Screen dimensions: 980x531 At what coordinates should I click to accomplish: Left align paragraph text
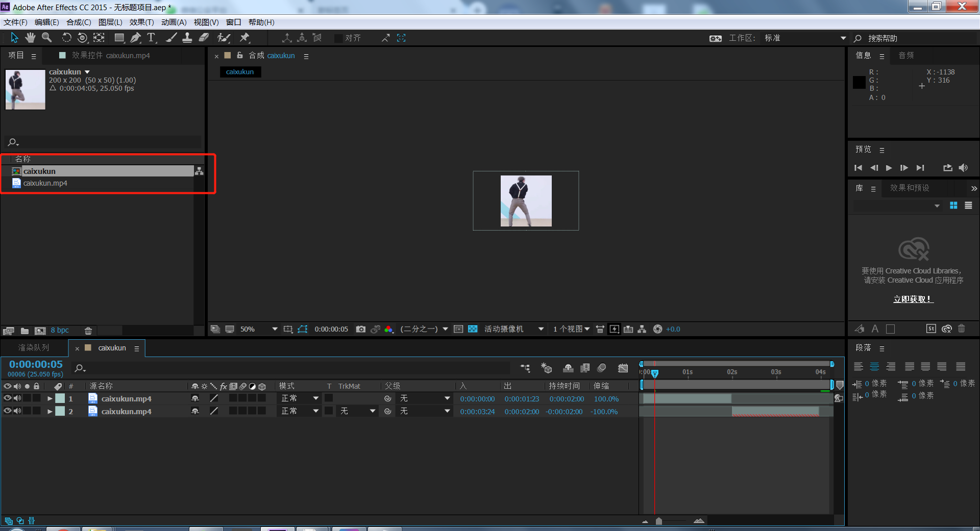[x=859, y=366]
